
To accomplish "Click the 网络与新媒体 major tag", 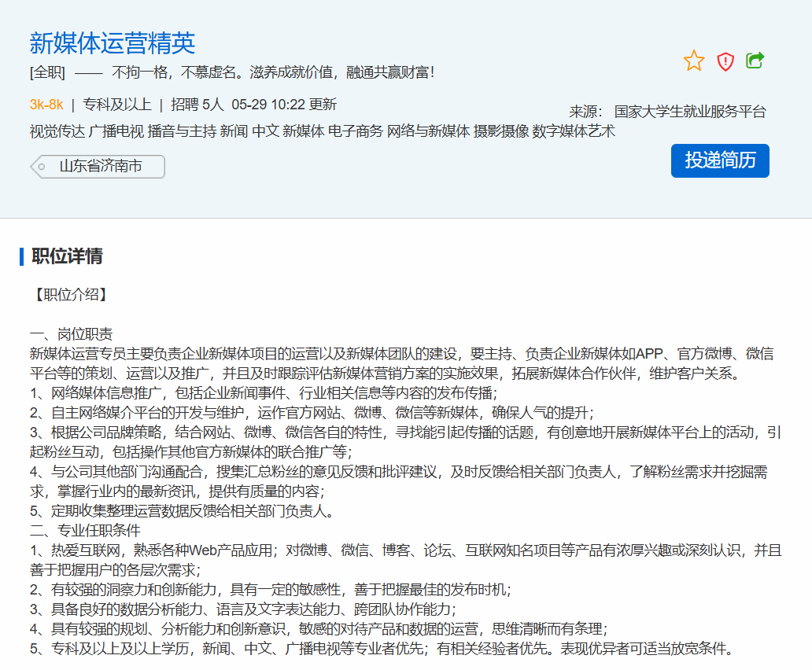I will tap(428, 131).
